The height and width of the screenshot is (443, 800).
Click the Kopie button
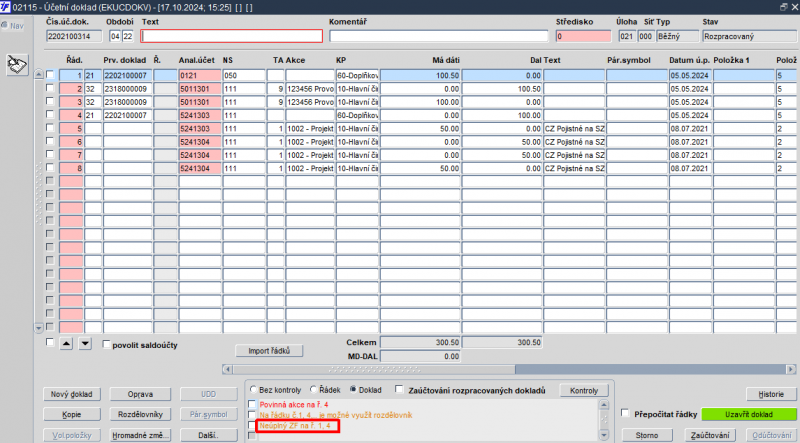tap(72, 414)
